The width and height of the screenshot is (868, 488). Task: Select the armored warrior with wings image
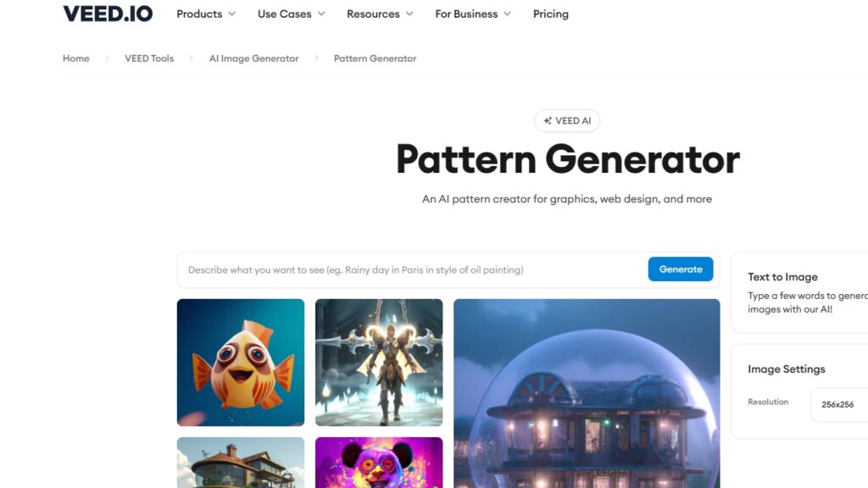(379, 363)
